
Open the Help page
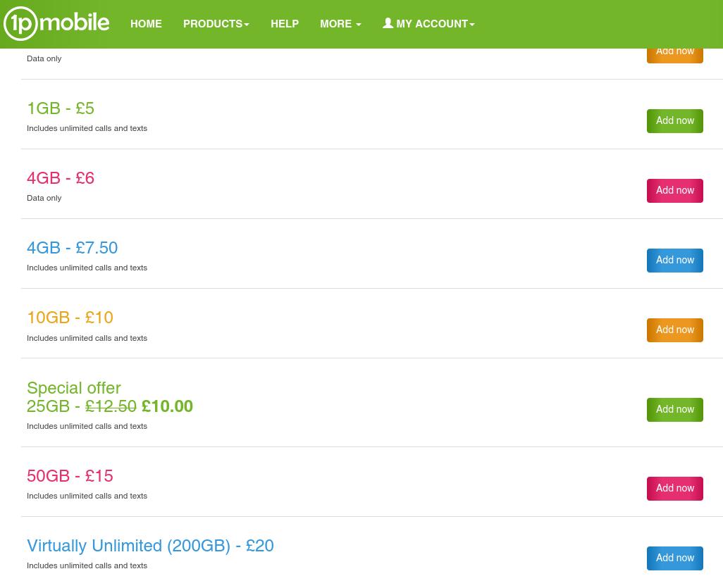pos(285,25)
